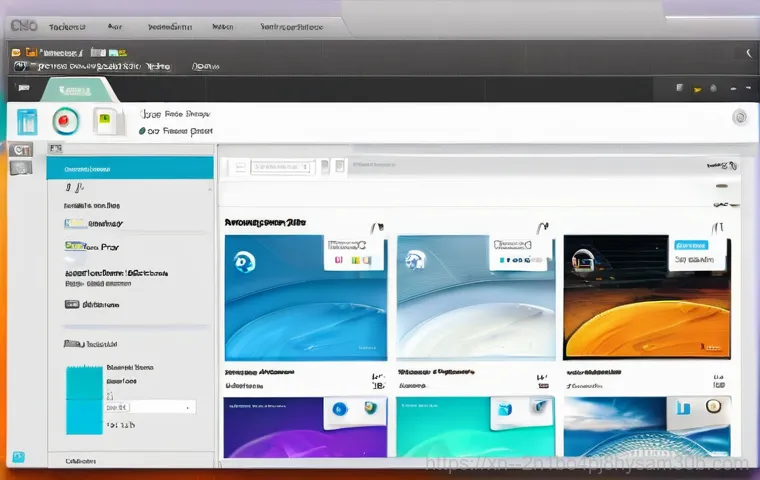Click the blue round icon on purple wallpaper
The image size is (760, 480).
tap(340, 408)
